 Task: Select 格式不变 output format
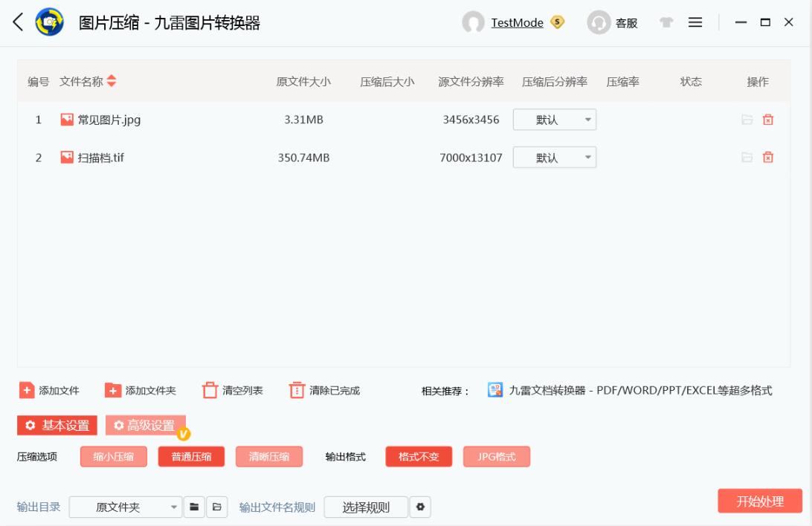(x=419, y=457)
